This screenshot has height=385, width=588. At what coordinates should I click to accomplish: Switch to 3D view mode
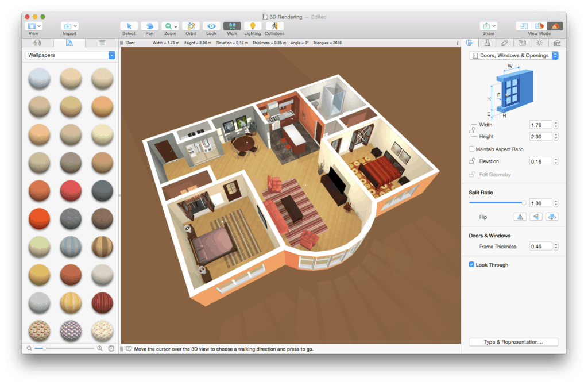555,26
